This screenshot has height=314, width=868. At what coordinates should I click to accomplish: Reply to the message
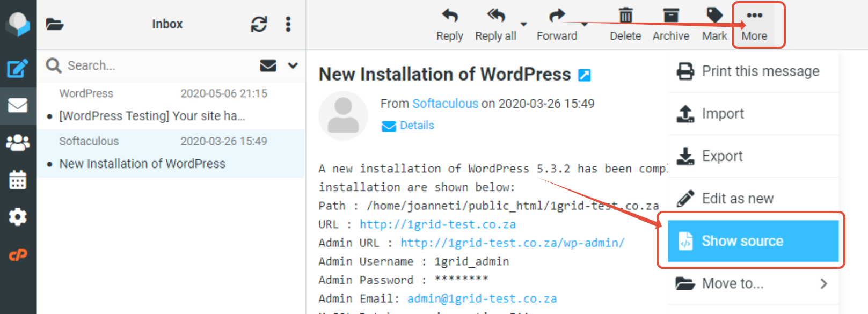point(450,25)
